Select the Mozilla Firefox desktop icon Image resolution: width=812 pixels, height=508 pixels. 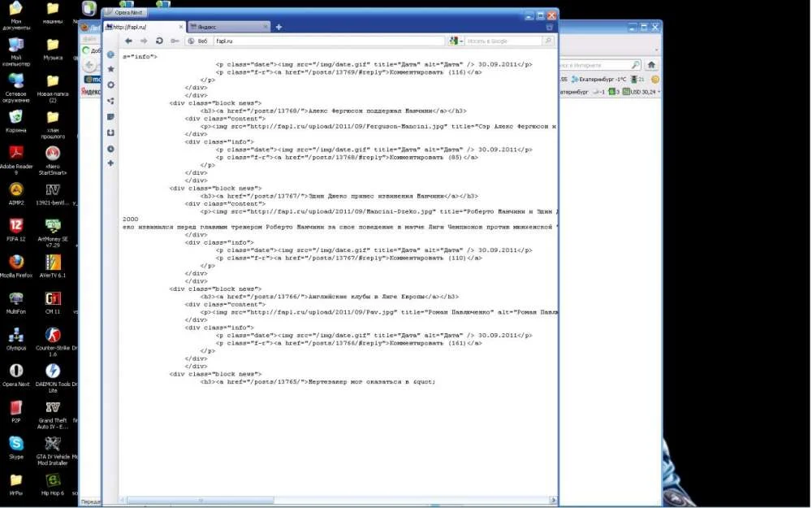click(16, 267)
